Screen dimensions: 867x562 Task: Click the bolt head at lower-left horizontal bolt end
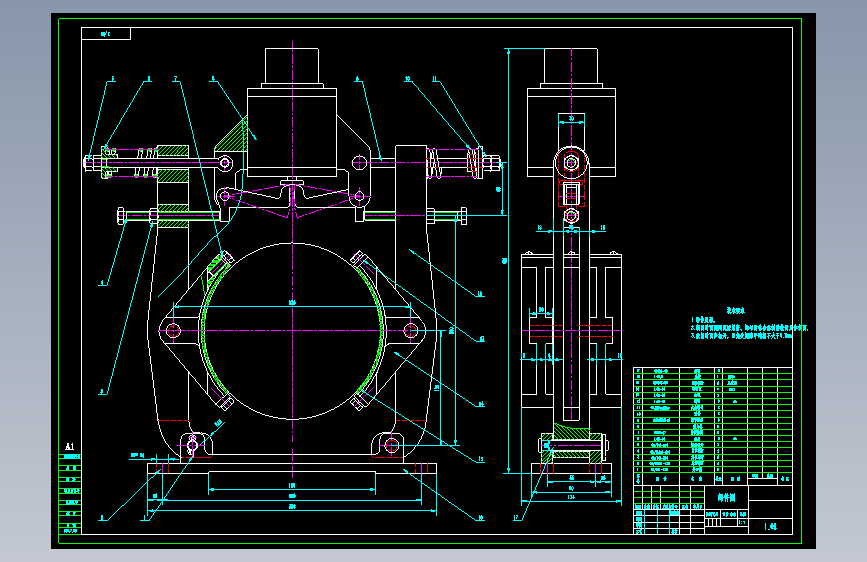click(x=121, y=216)
